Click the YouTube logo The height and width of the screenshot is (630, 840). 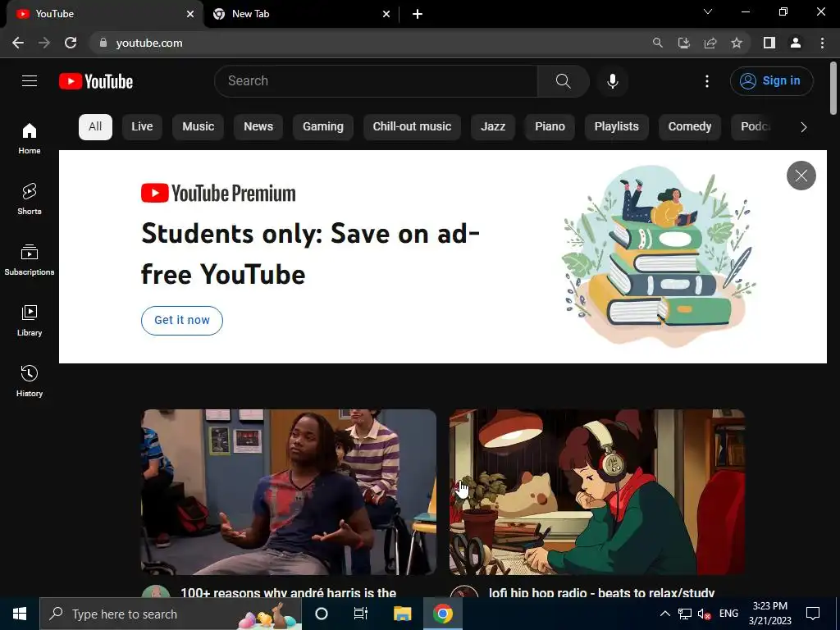click(96, 81)
